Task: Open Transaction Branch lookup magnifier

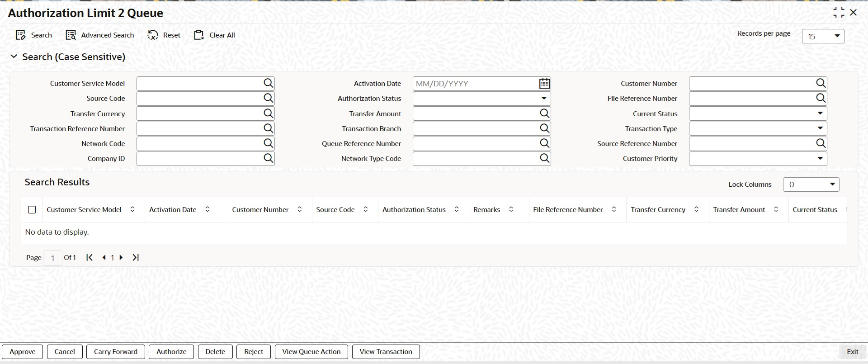Action: click(x=545, y=128)
